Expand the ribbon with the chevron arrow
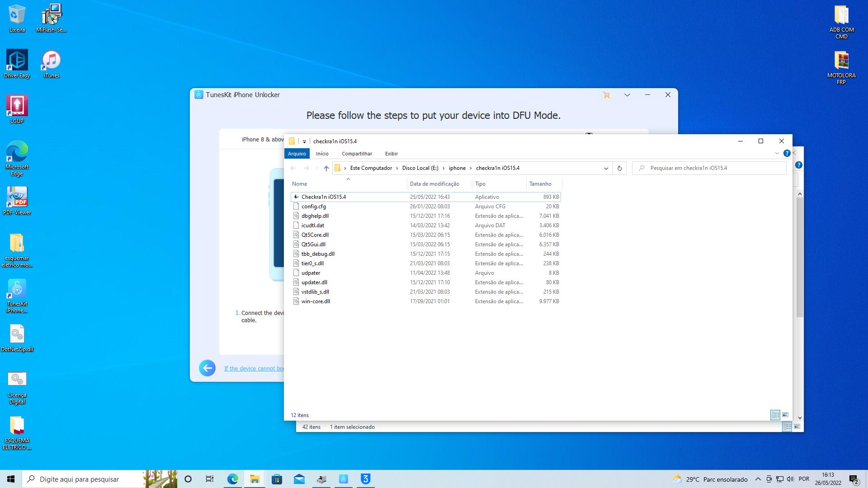Image resolution: width=868 pixels, height=488 pixels. 777,154
